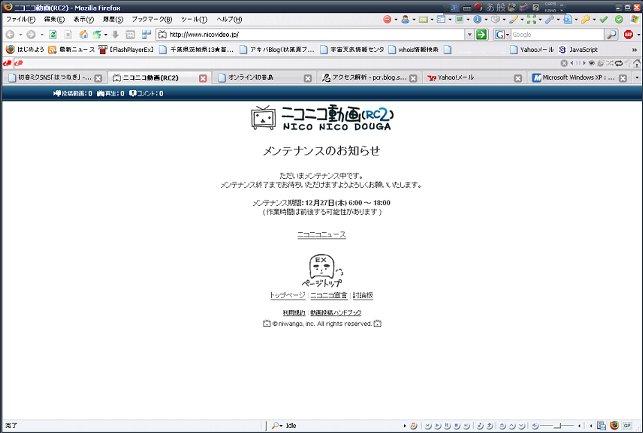Open the ツール(T) menu
The height and width of the screenshot is (433, 643).
[x=194, y=19]
